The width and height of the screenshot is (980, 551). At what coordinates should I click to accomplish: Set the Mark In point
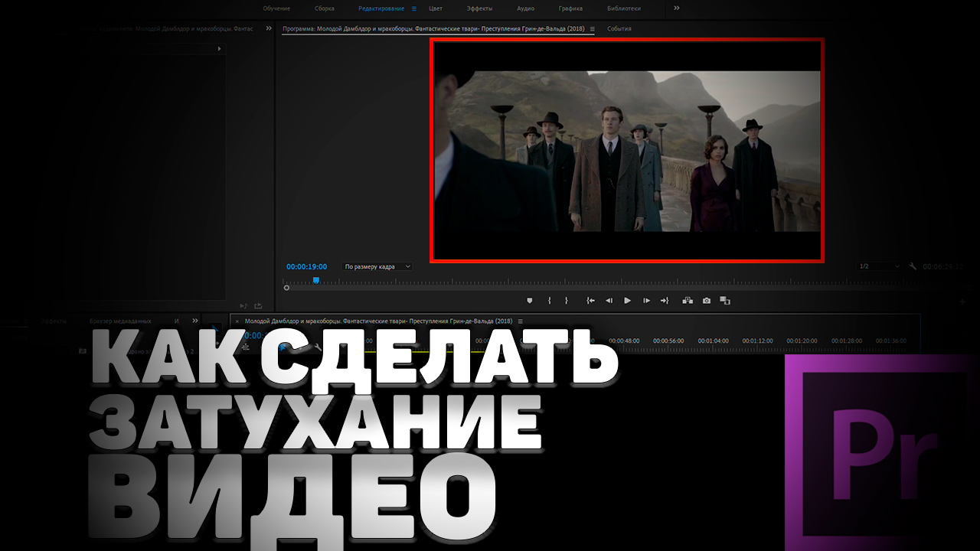pyautogui.click(x=549, y=301)
